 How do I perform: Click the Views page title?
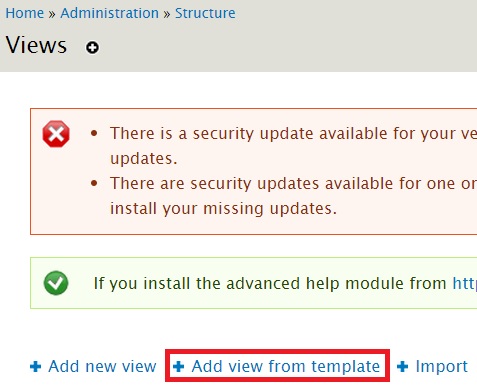tap(36, 45)
